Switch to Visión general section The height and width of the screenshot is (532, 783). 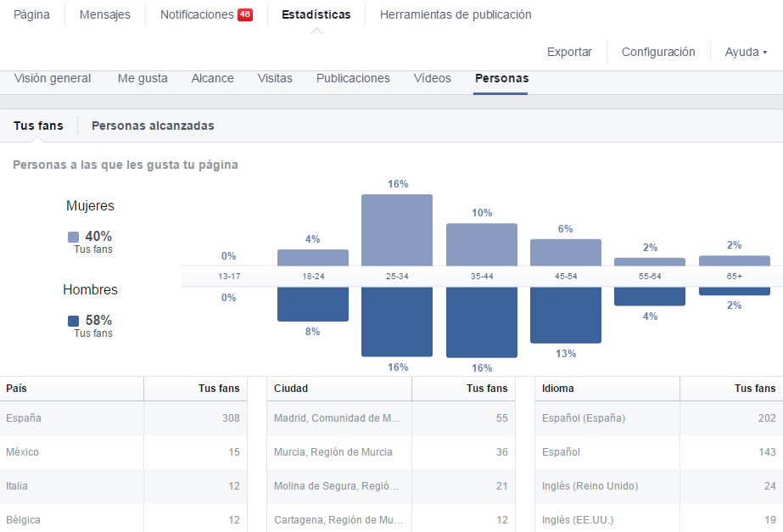tap(53, 78)
